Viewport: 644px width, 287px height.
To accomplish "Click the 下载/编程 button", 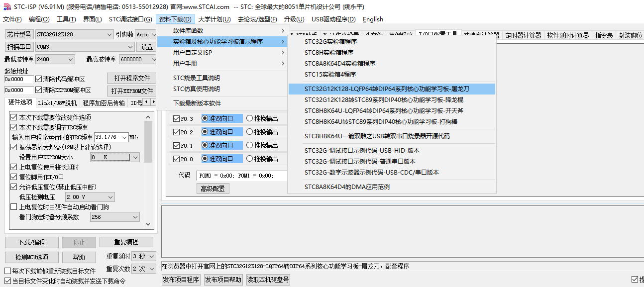I will tap(31, 242).
